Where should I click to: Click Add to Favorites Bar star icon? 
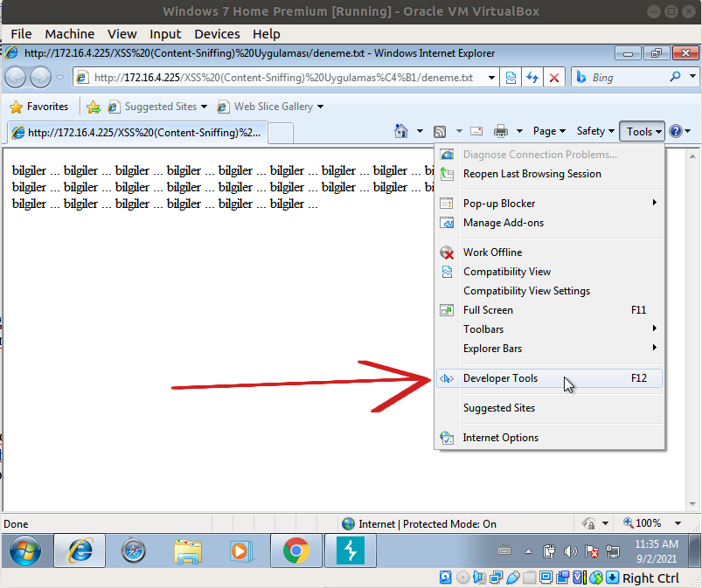[94, 107]
